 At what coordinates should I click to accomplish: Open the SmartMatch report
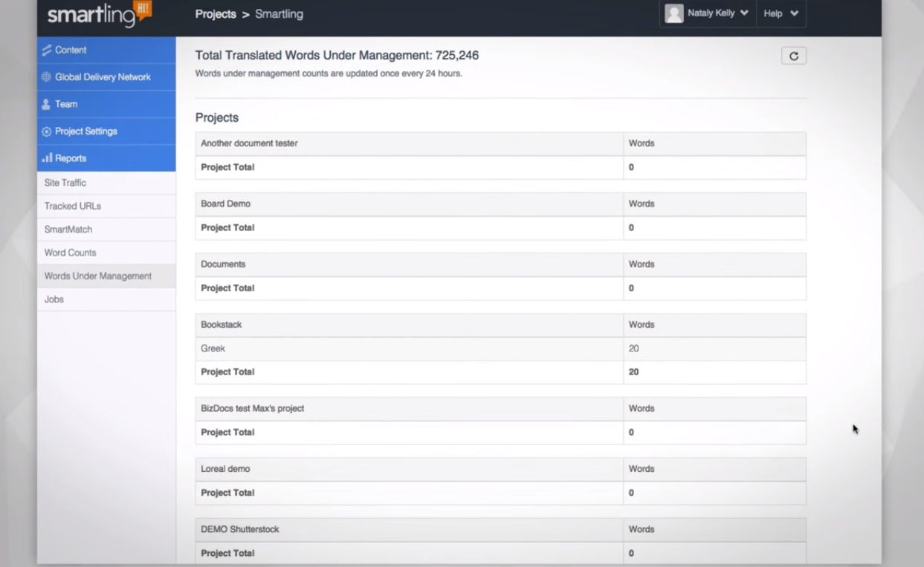click(x=68, y=230)
